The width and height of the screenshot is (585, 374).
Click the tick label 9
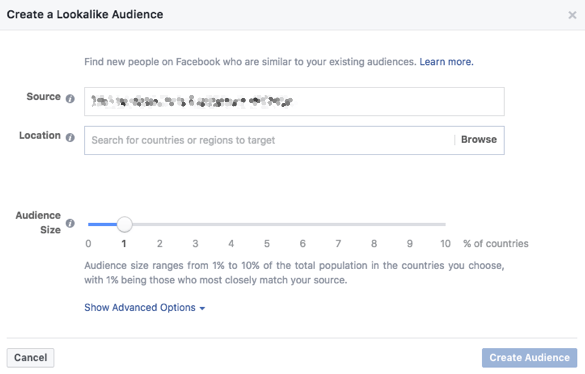[x=410, y=244]
